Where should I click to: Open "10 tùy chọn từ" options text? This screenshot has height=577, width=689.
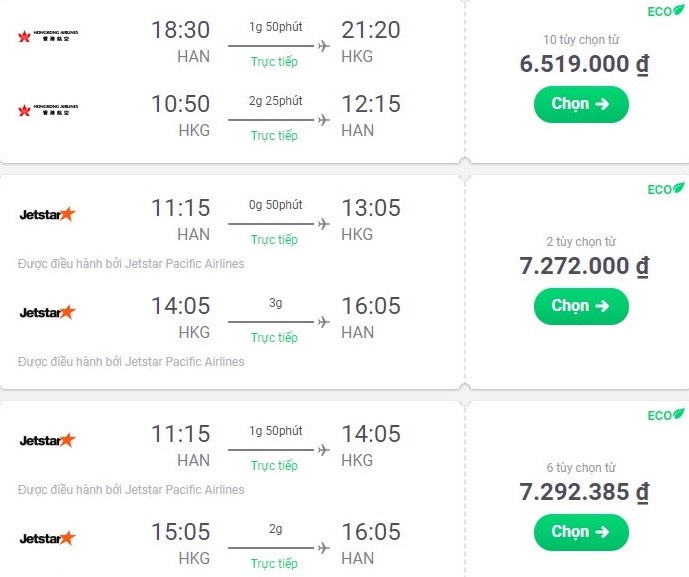[580, 40]
